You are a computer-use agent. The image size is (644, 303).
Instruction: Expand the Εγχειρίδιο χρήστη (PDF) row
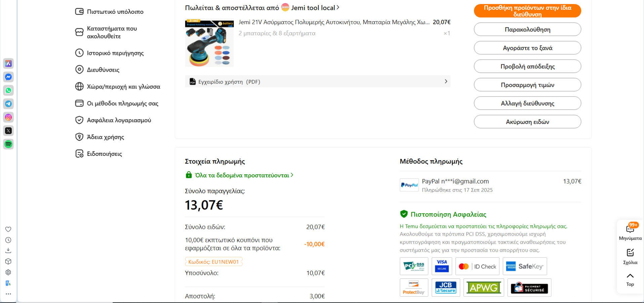317,81
